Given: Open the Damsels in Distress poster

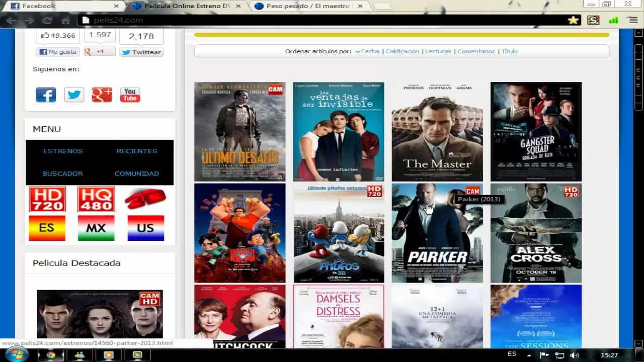Looking at the screenshot, I should click(x=339, y=316).
